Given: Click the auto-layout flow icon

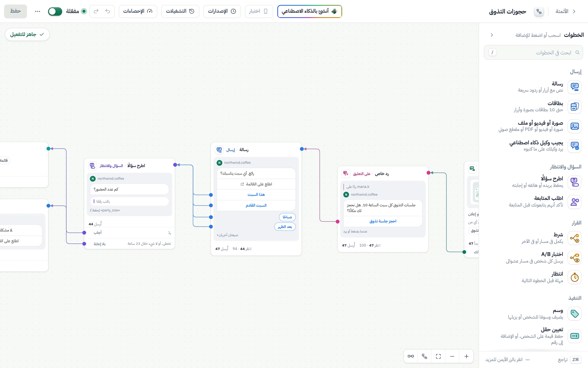Looking at the screenshot, I should 424,356.
